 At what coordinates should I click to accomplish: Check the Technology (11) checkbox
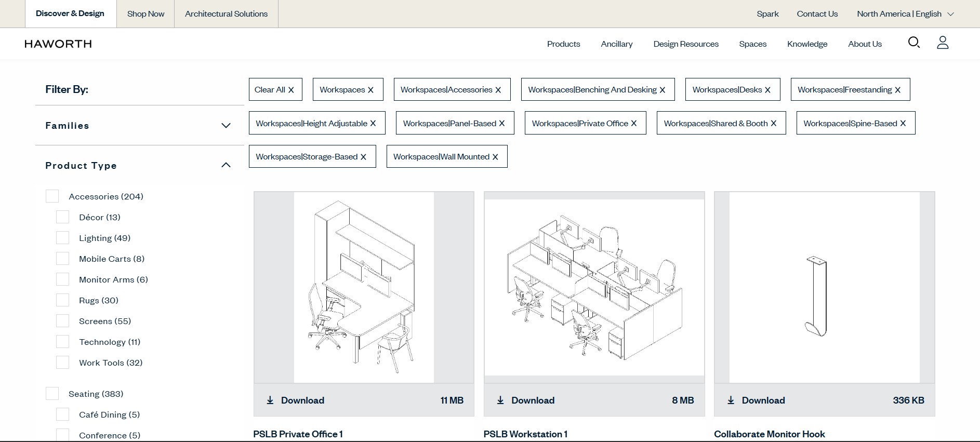[62, 341]
